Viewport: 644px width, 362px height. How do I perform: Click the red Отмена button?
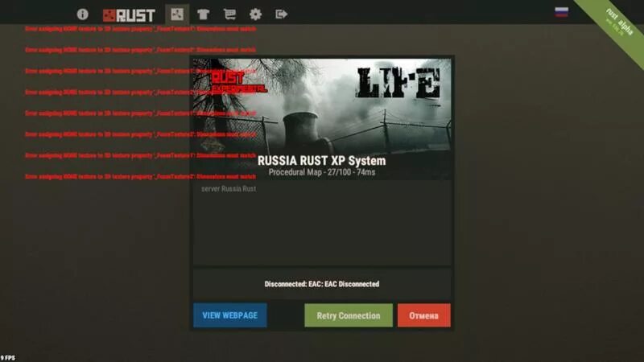tap(424, 315)
